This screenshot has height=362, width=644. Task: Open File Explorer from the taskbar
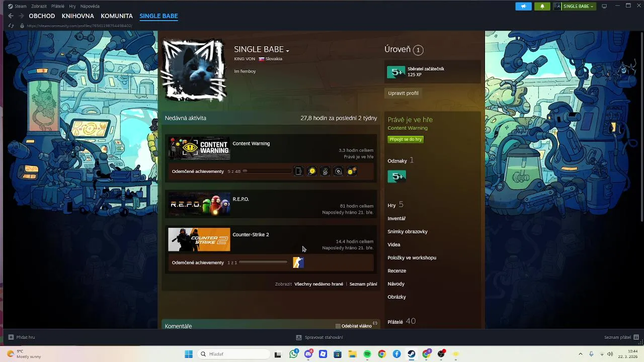pyautogui.click(x=352, y=354)
